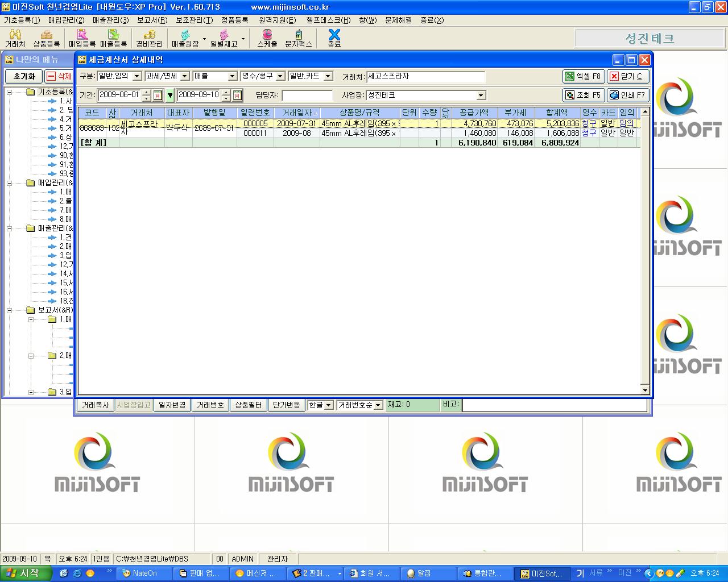Click the empty 담당자 input field
The height and width of the screenshot is (582, 728).
307,95
